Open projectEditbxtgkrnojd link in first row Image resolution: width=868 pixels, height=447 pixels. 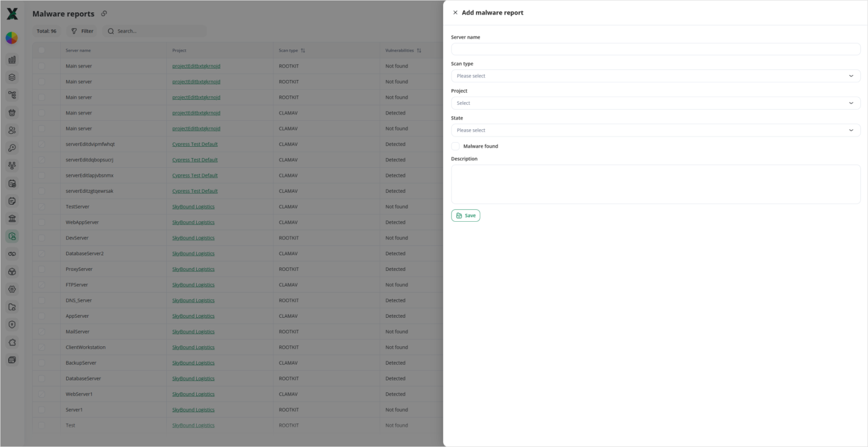point(196,66)
